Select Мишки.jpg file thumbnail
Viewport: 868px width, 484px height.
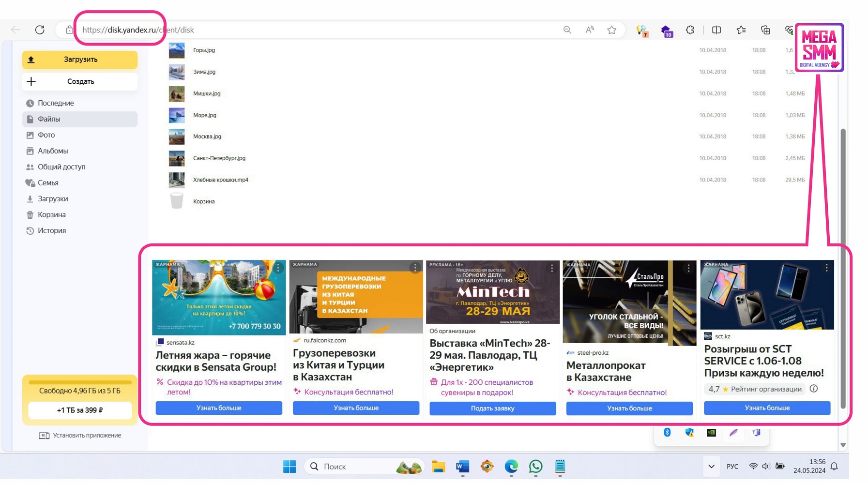(x=177, y=94)
